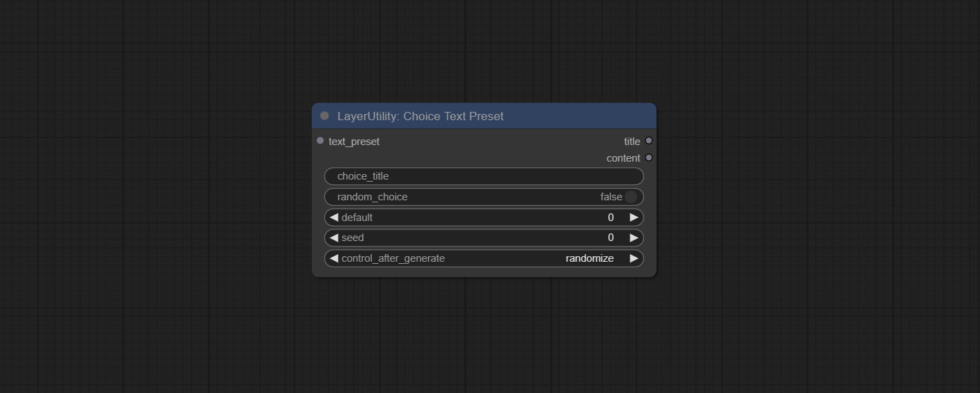
Task: Increase the default value with right arrow
Action: [634, 218]
